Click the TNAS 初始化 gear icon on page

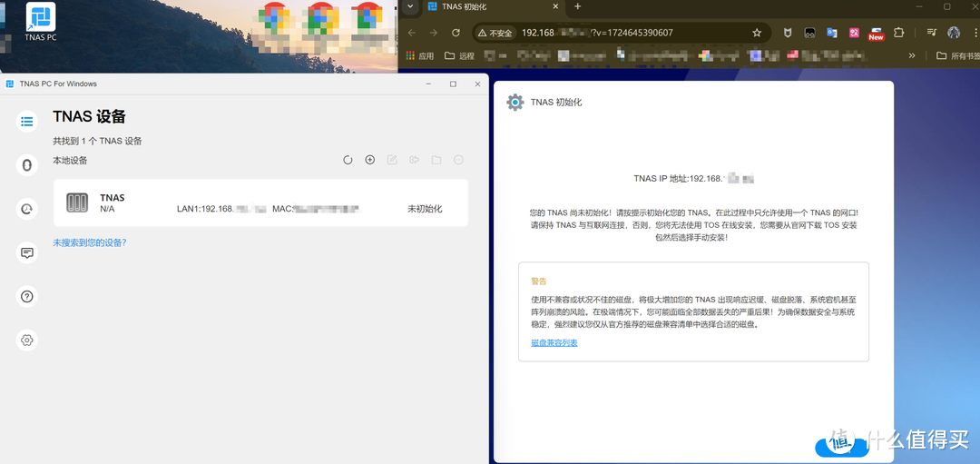click(515, 102)
